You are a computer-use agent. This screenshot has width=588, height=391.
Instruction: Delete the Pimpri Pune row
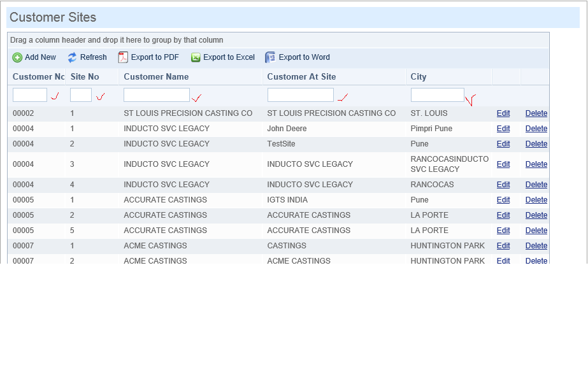[536, 129]
